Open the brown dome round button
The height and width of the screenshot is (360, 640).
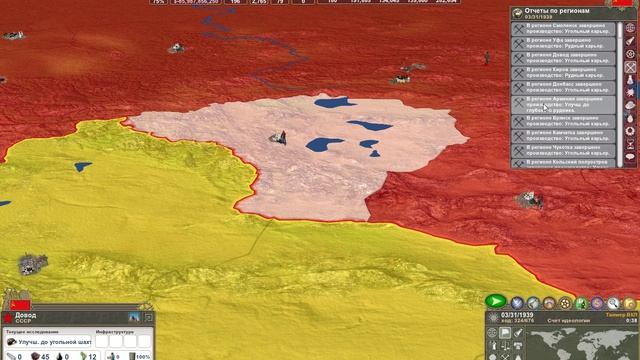click(x=549, y=303)
